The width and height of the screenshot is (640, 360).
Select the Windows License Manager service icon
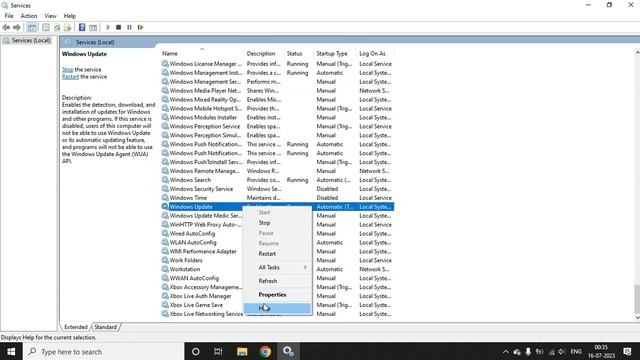165,64
